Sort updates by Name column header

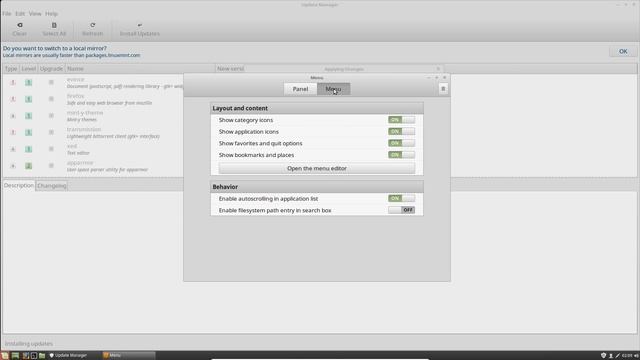click(x=140, y=69)
